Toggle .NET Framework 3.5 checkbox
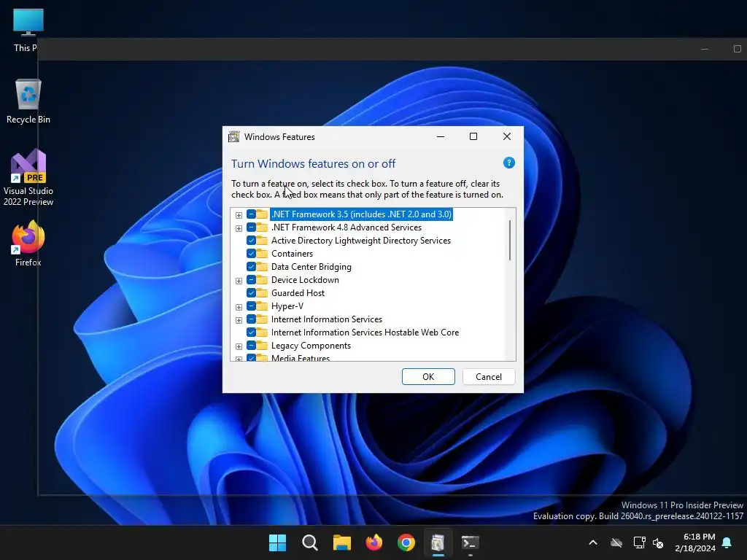The height and width of the screenshot is (560, 747). pyautogui.click(x=251, y=214)
